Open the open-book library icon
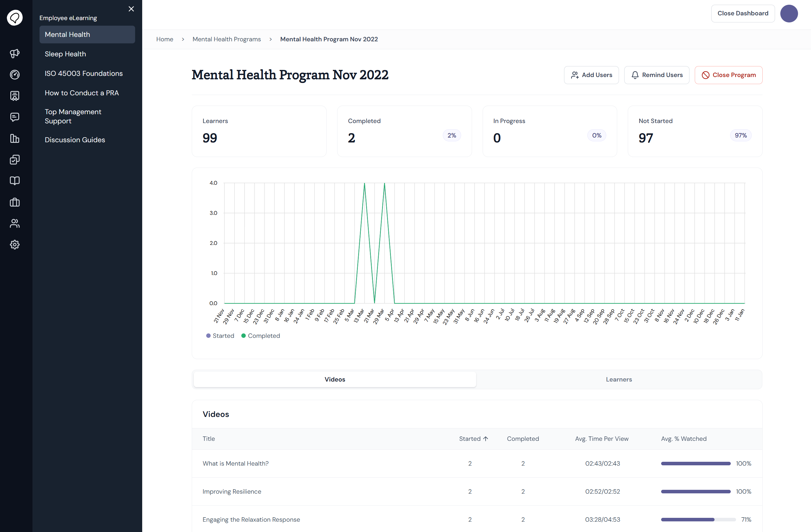 [x=15, y=181]
